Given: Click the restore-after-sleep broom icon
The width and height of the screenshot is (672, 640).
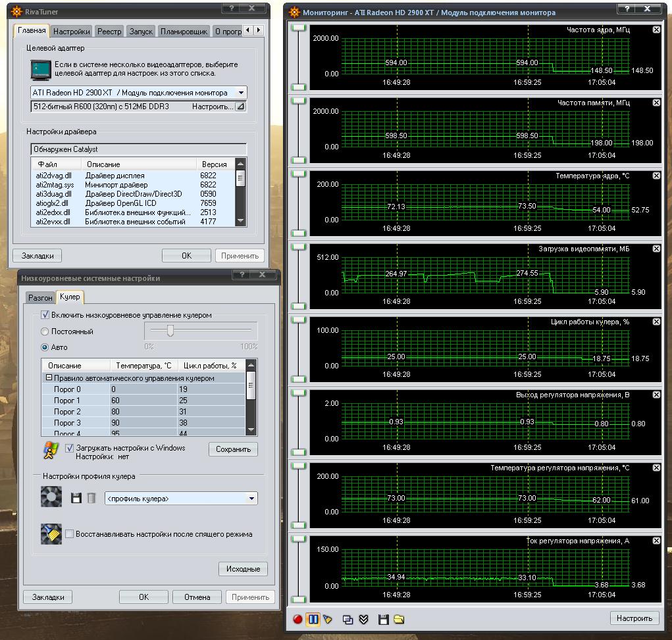Looking at the screenshot, I should 51,533.
